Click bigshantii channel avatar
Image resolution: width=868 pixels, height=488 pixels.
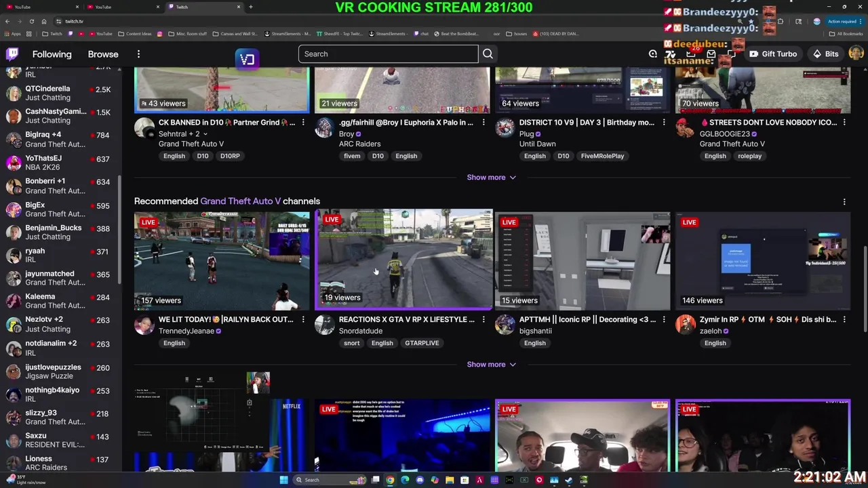(505, 325)
